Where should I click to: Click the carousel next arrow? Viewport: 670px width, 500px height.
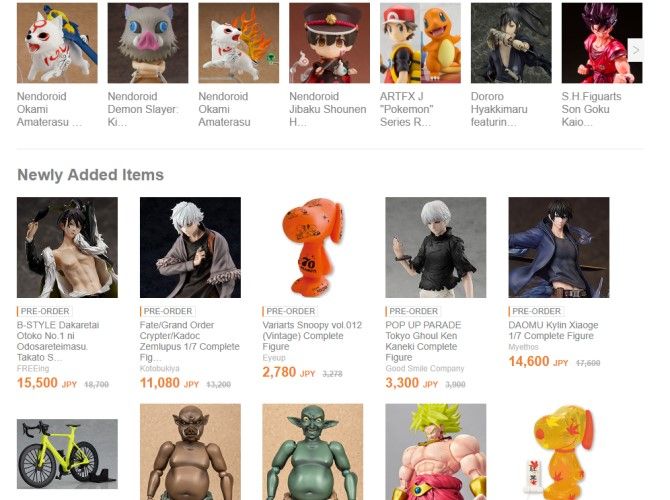[x=635, y=50]
